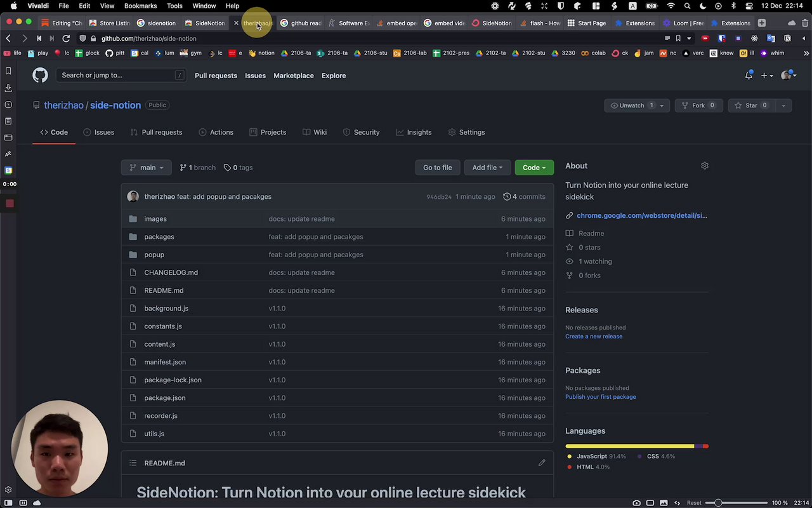Open the therizhao owner link
Viewport: 812px width, 508px height.
point(63,105)
